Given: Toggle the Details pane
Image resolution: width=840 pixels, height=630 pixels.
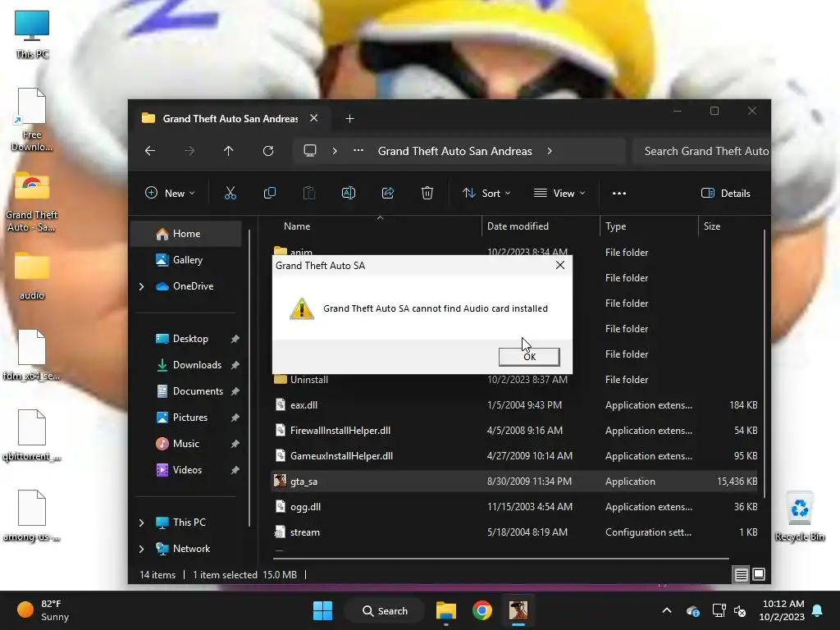Looking at the screenshot, I should click(726, 193).
